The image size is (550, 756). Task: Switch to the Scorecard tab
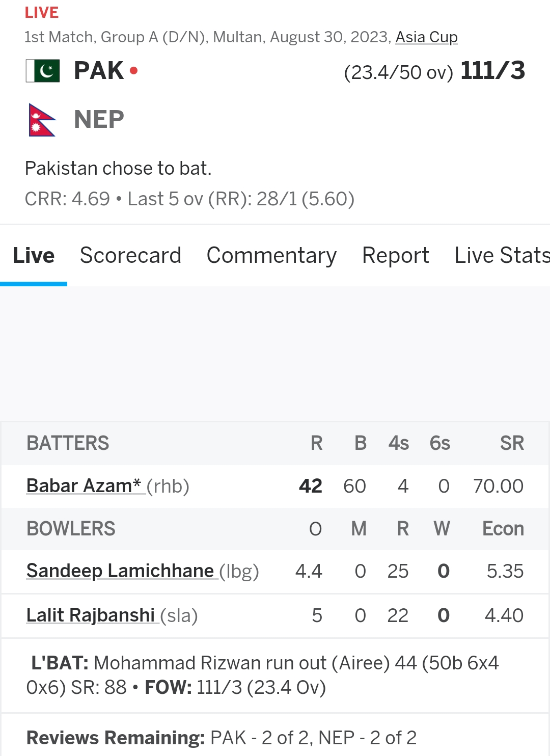coord(130,255)
